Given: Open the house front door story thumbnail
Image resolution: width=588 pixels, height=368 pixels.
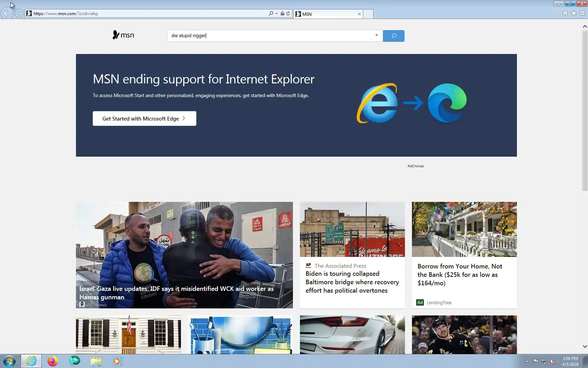Looking at the screenshot, I should point(128,335).
